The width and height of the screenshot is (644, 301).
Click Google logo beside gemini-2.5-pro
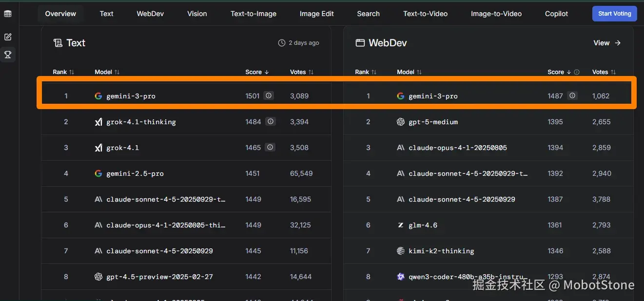[98, 173]
